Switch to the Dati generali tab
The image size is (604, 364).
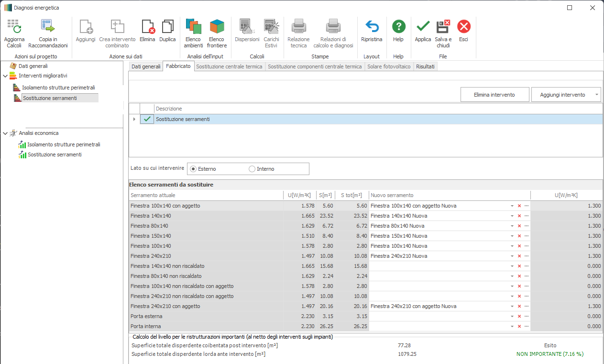(x=146, y=66)
